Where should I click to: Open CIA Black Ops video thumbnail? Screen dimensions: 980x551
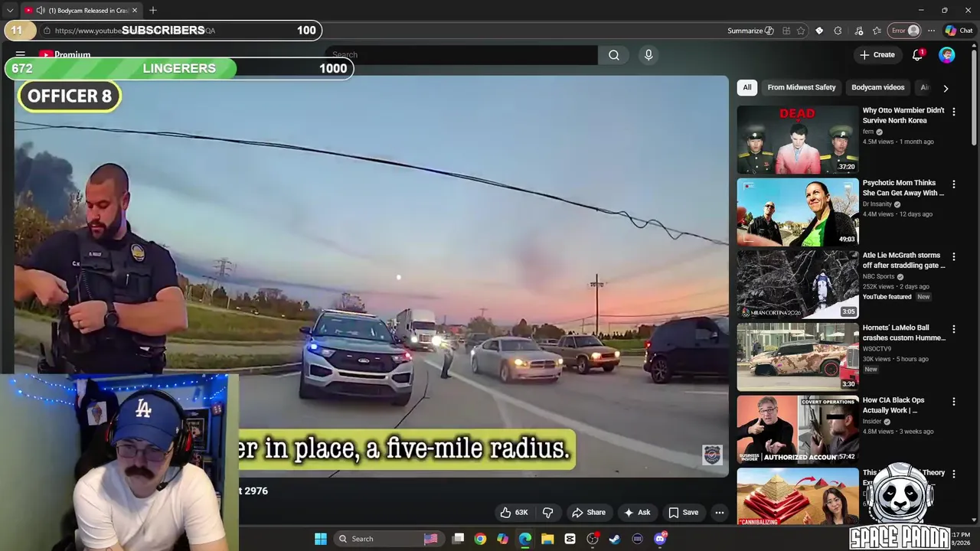click(x=798, y=429)
